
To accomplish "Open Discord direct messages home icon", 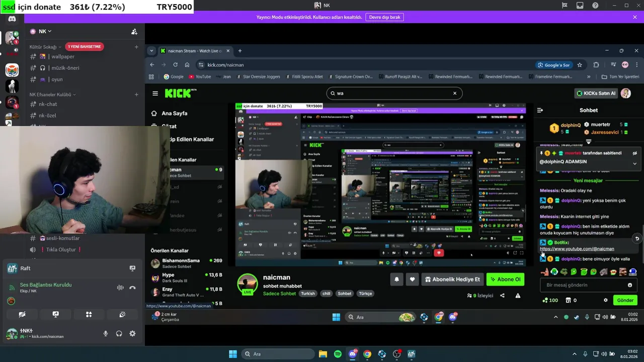I will click(12, 19).
